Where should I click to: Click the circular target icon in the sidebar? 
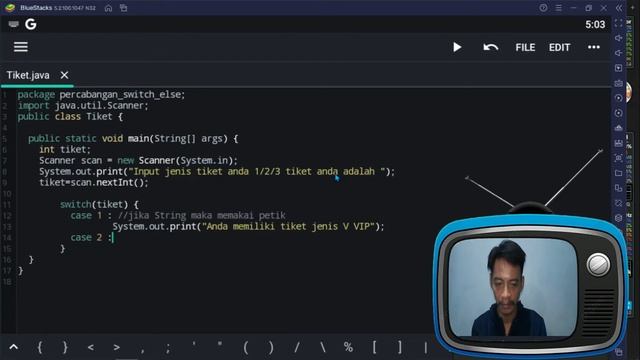(x=618, y=113)
